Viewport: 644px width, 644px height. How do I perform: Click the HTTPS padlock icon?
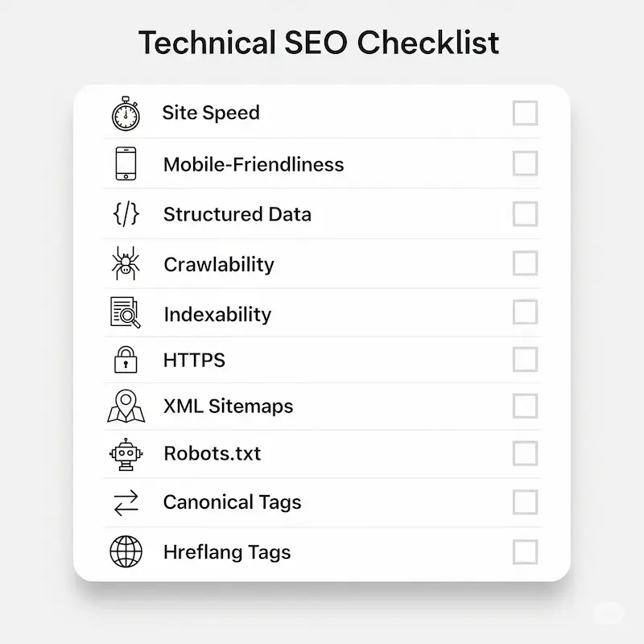click(x=125, y=359)
